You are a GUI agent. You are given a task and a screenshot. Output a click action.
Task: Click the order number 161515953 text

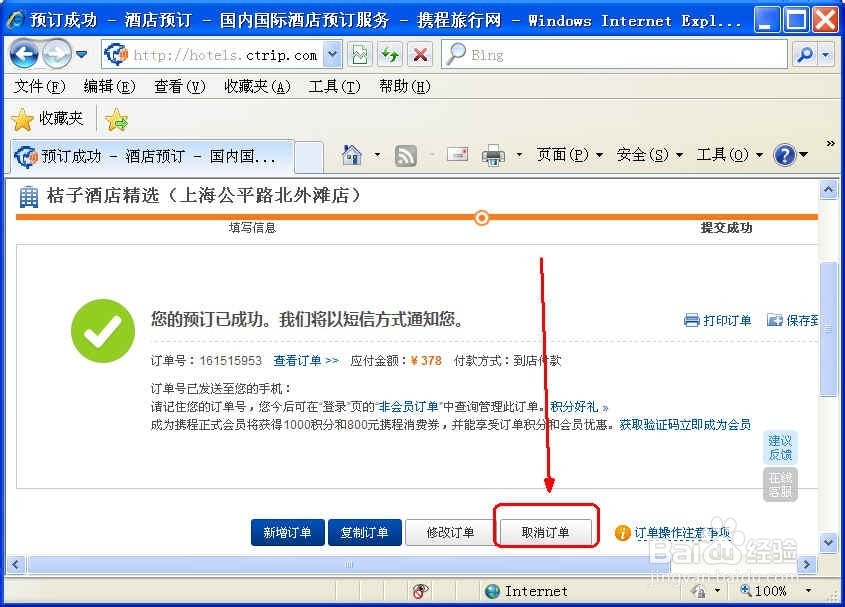tap(231, 361)
